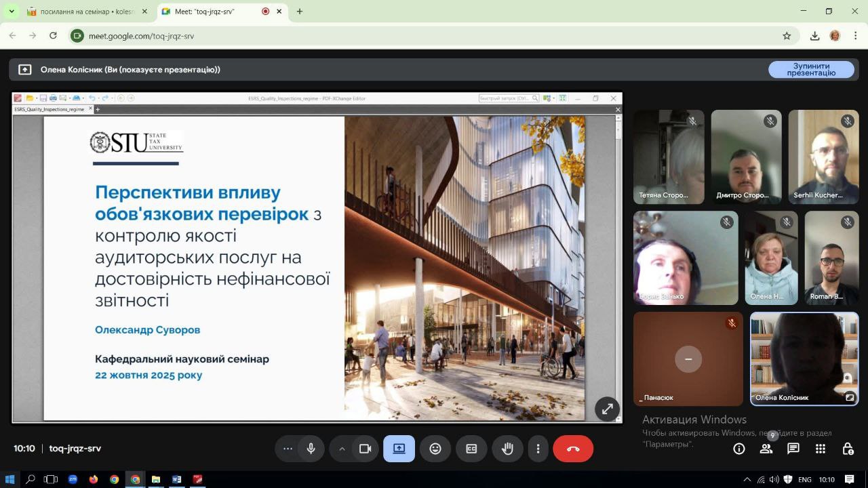
Task: Turn off the camera in Meet
Action: click(365, 449)
